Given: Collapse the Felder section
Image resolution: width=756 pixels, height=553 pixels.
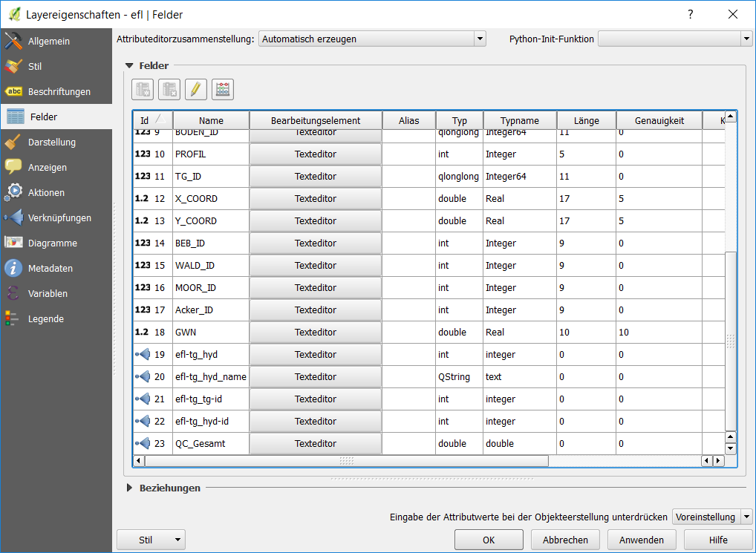Looking at the screenshot, I should [129, 65].
